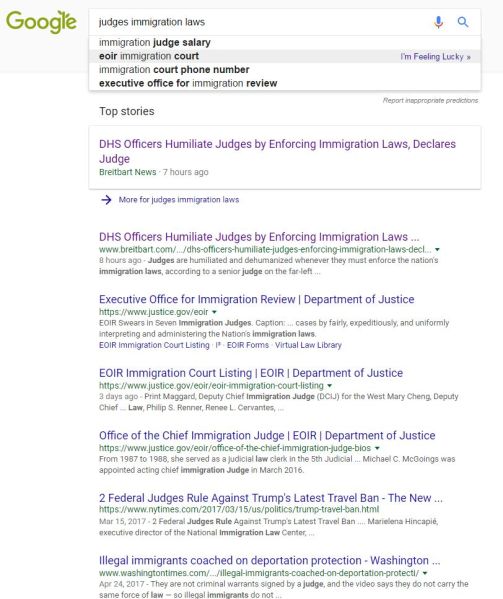Click Report inappropriate predictions link

(x=430, y=100)
